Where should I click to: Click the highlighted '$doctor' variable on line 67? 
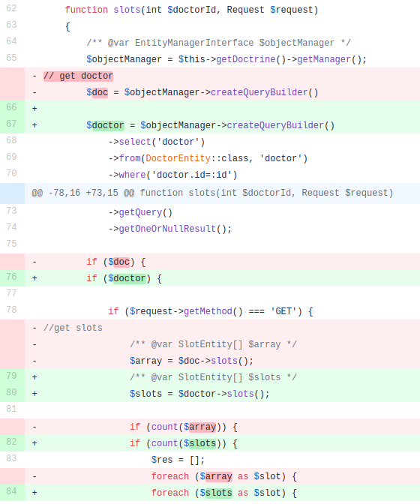pos(105,125)
